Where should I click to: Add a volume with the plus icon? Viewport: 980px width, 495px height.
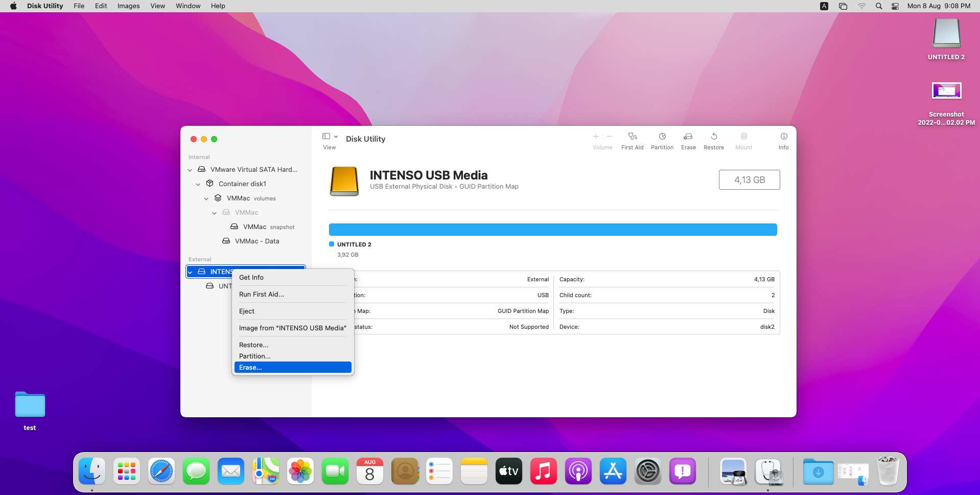[x=596, y=137]
